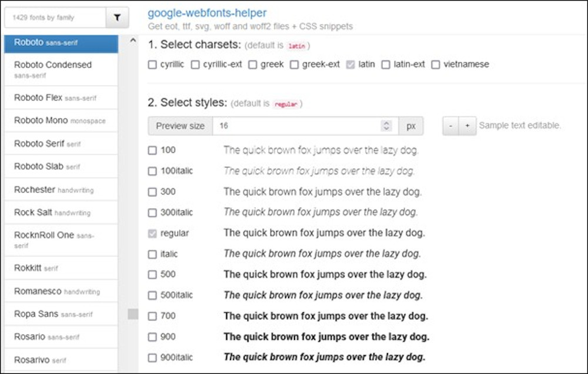The width and height of the screenshot is (588, 374).
Task: Open Rosario sans-serif font
Action: (61, 337)
